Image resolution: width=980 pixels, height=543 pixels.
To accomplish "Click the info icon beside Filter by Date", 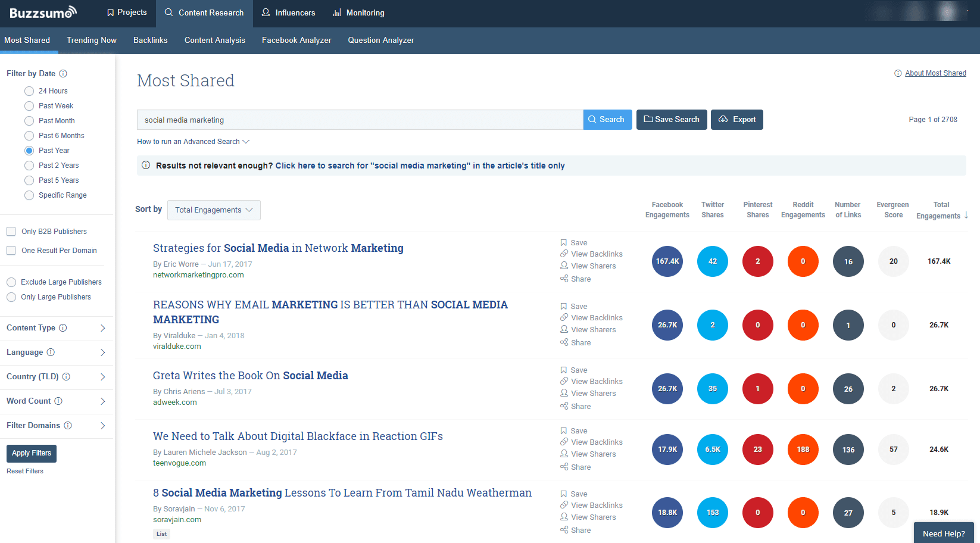I will pos(63,74).
